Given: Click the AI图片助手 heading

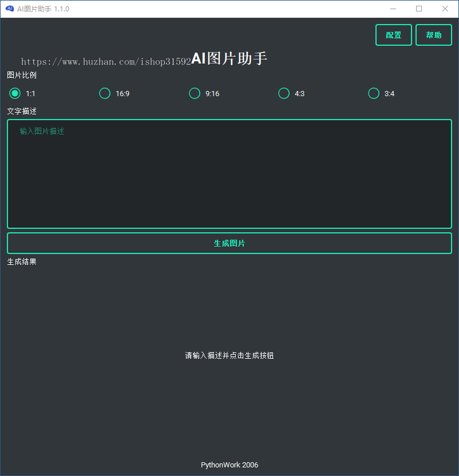Looking at the screenshot, I should (x=230, y=58).
